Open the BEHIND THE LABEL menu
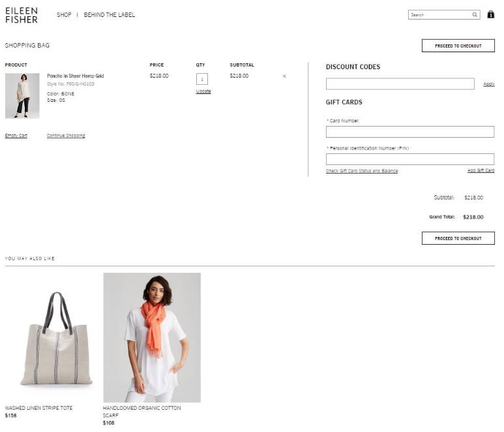 110,15
